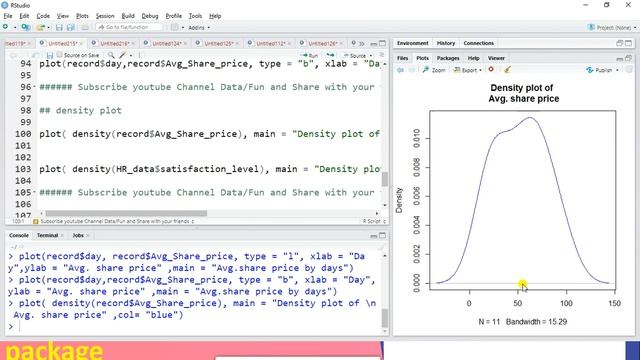Image resolution: width=640 pixels, height=360 pixels.
Task: Click the New File icon
Action: (5, 27)
